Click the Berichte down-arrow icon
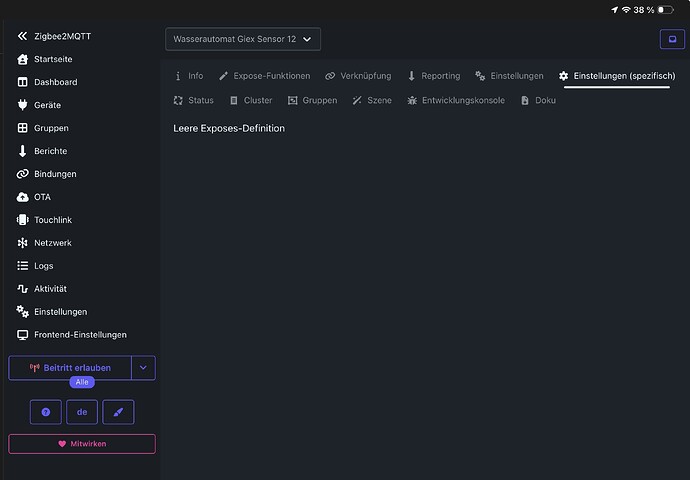690x480 pixels. tap(22, 151)
